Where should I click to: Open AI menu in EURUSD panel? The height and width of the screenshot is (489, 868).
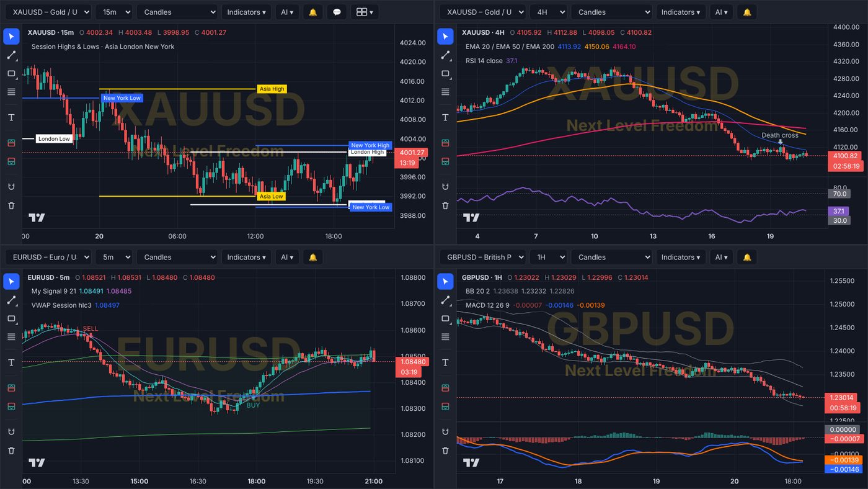tap(287, 257)
